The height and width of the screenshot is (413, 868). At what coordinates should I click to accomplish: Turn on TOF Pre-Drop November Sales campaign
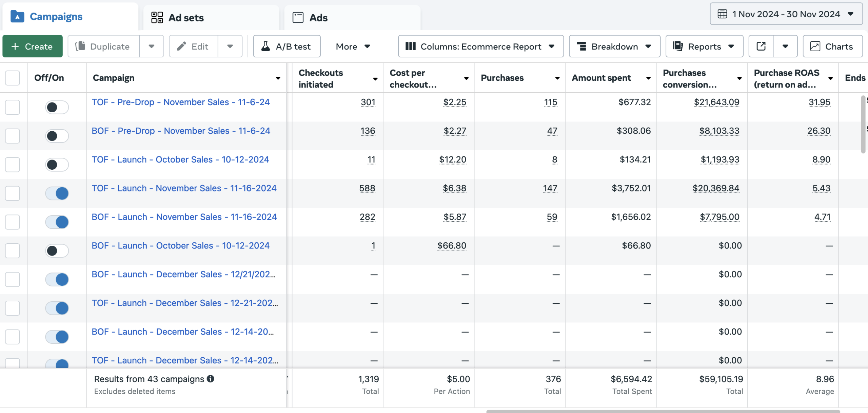[x=57, y=108]
